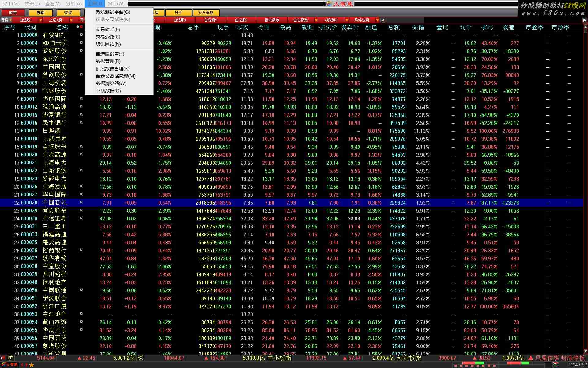Toggle the red square marker in 名称 header
The height and width of the screenshot is (368, 588).
coord(81,27)
